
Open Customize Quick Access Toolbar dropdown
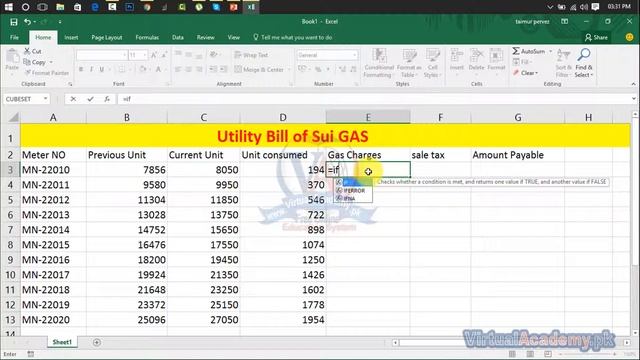click(60, 22)
